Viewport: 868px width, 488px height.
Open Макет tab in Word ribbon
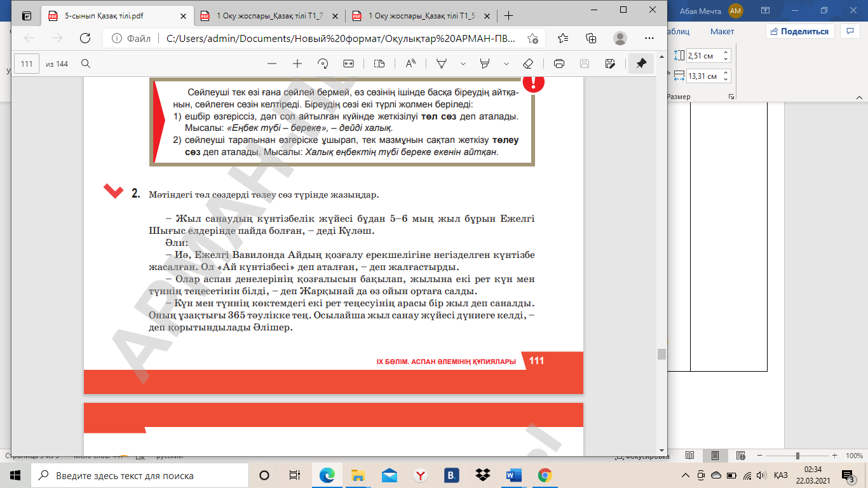tap(722, 31)
